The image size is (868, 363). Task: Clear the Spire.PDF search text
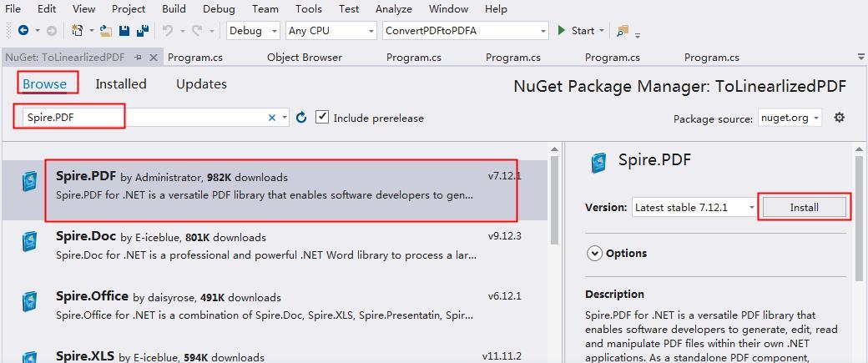pos(271,118)
